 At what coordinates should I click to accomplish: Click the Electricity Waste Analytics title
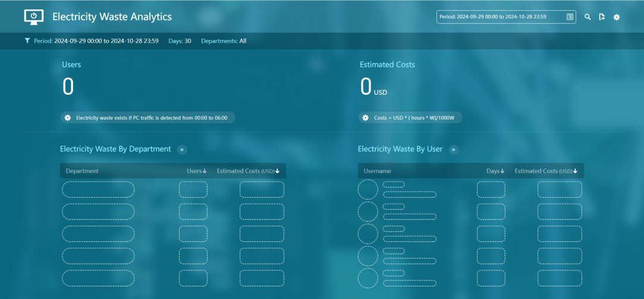click(x=112, y=17)
